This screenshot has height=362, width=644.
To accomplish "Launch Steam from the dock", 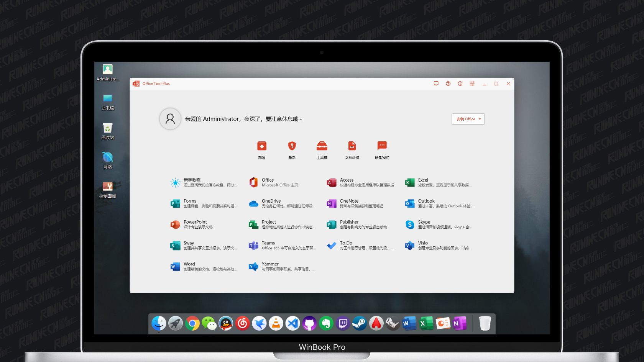I will click(x=360, y=323).
